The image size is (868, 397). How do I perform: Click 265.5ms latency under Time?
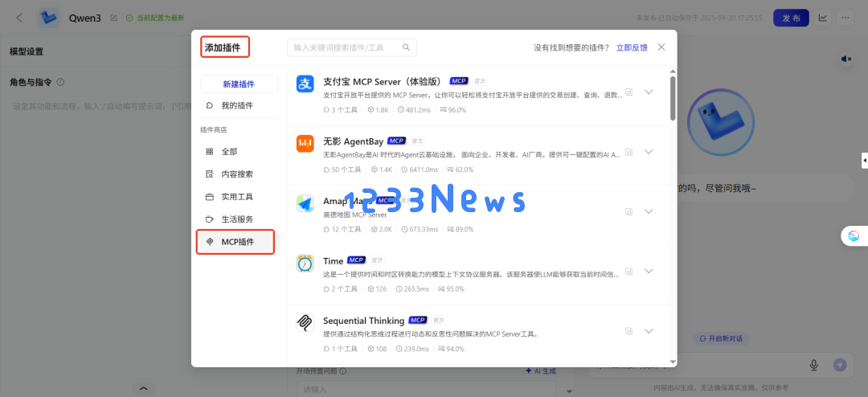click(412, 289)
